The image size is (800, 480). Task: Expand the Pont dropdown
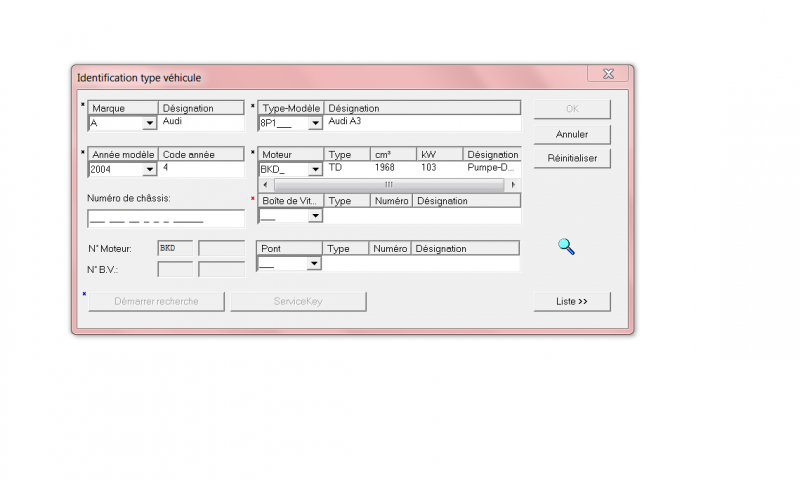314,264
